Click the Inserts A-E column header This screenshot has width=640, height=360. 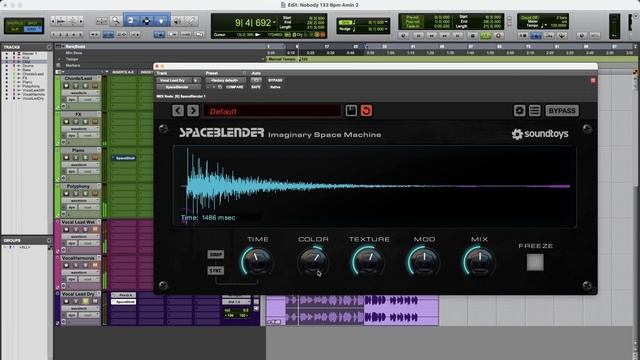[x=123, y=72]
